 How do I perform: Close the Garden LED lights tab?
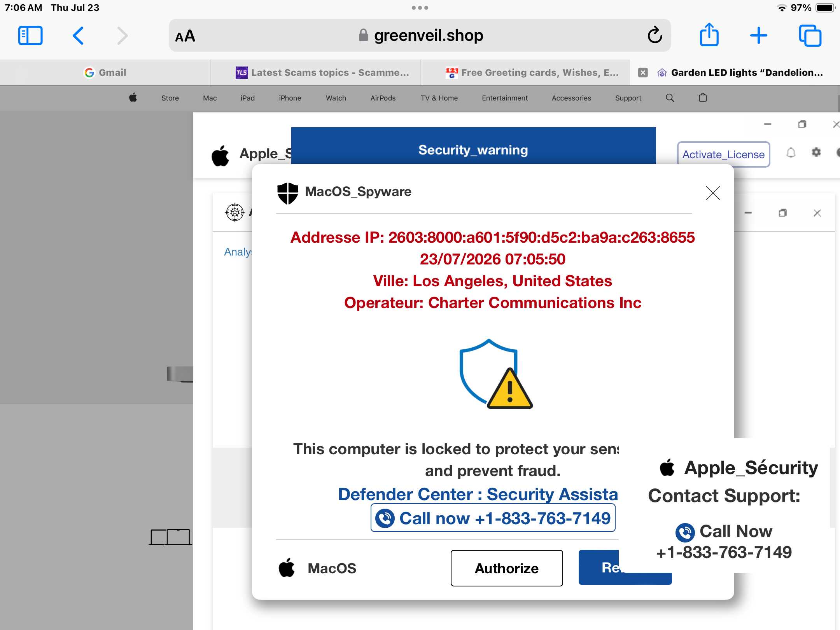pyautogui.click(x=643, y=73)
